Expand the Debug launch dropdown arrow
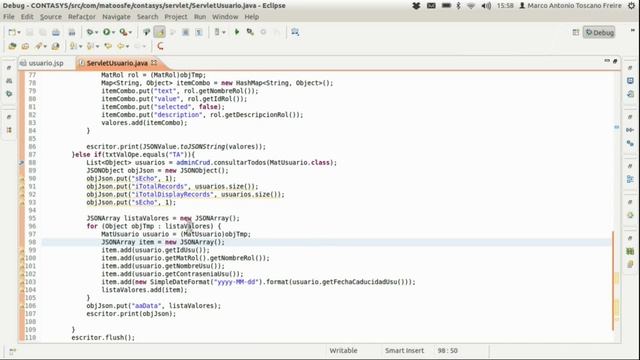Screen dimensions: 640x360 point(96,33)
